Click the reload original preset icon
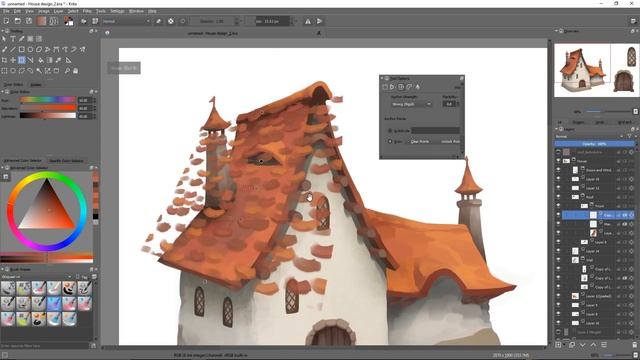The width and height of the screenshot is (640, 360). 182,21
